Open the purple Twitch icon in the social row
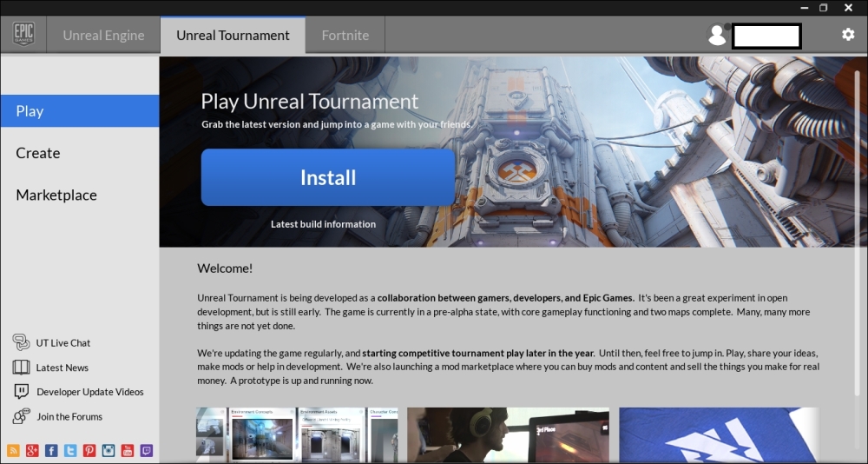The height and width of the screenshot is (464, 868). (x=146, y=450)
